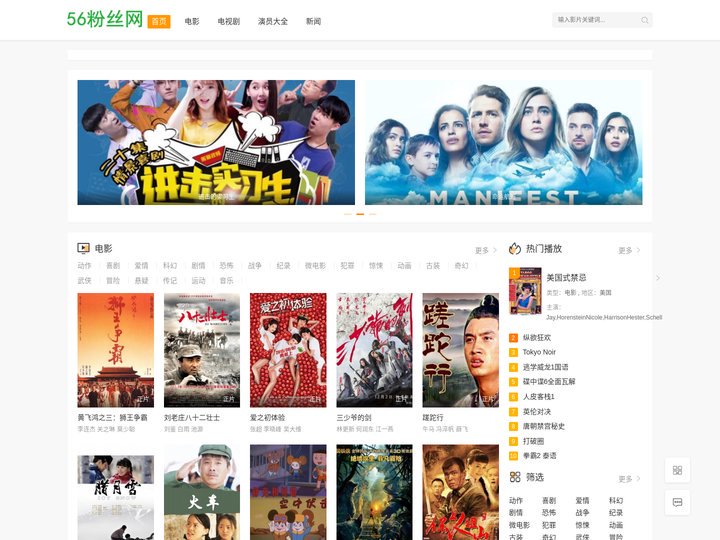Viewport: 720px width, 540px height.
Task: Open the 演员大全 navigation menu item
Action: coord(273,22)
